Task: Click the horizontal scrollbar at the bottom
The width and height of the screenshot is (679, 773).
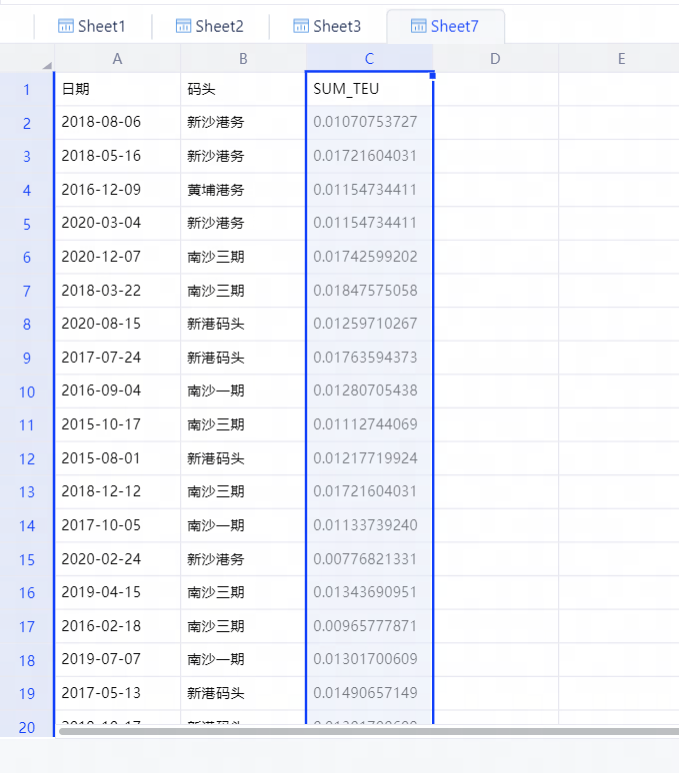Action: pos(360,732)
